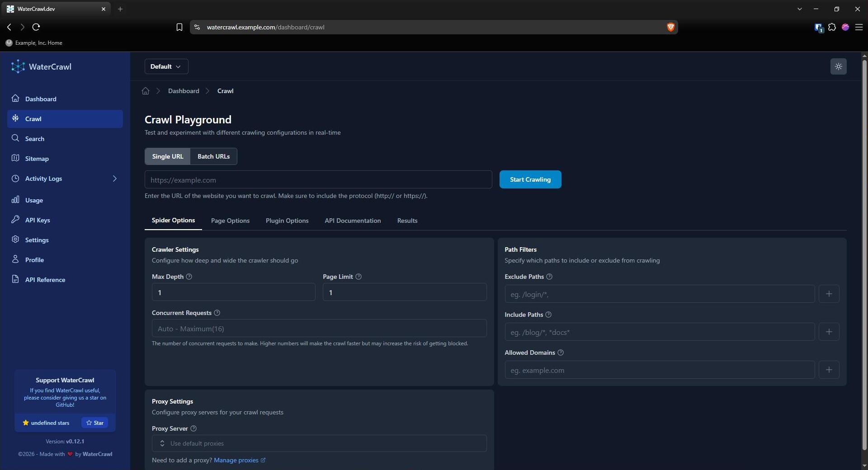The width and height of the screenshot is (868, 470).
Task: Click the Page Limit help icon
Action: (359, 277)
